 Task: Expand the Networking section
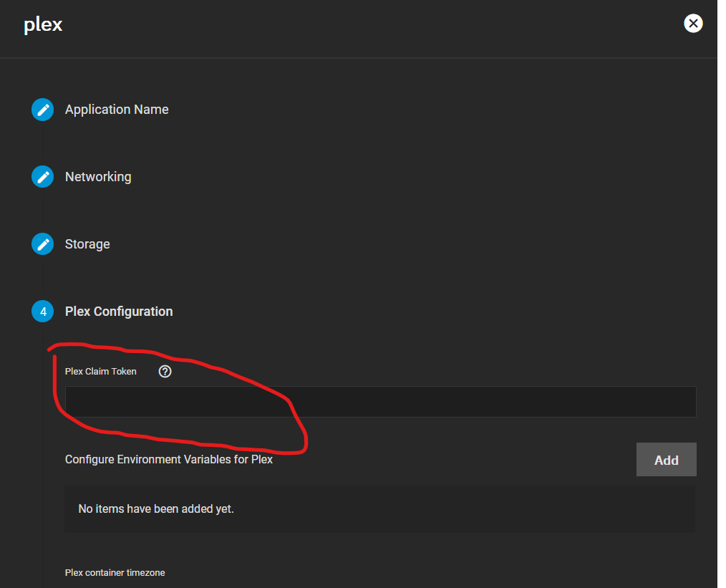(98, 177)
